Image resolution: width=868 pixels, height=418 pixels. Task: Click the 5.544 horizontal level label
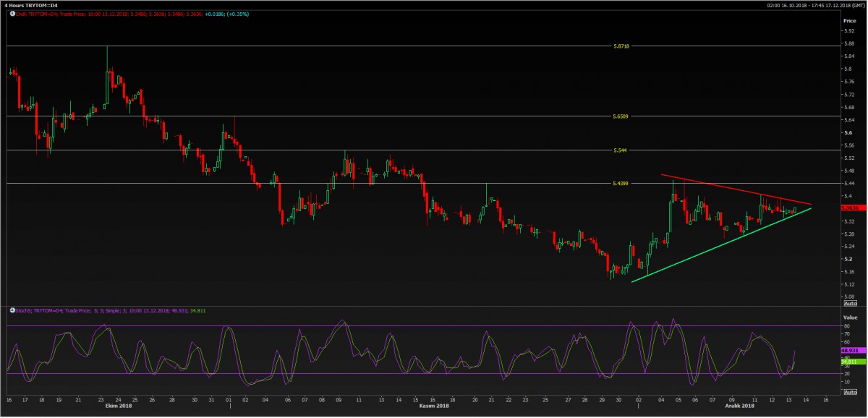click(x=619, y=150)
